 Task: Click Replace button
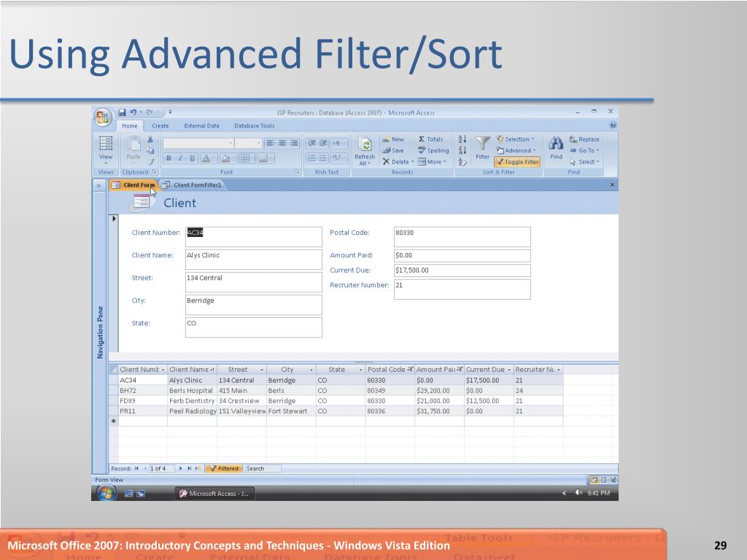pyautogui.click(x=584, y=139)
